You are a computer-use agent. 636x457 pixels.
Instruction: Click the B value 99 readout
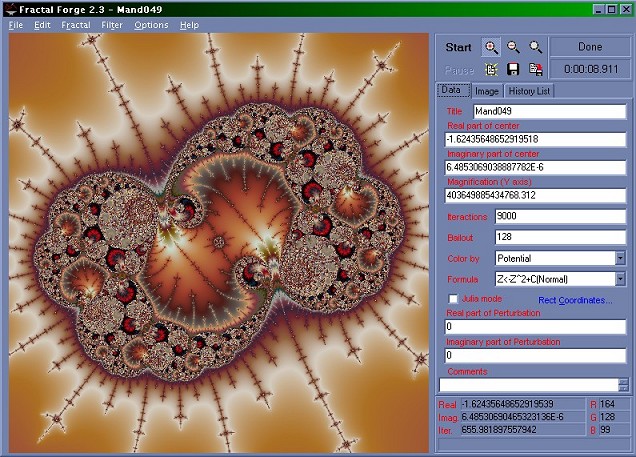pyautogui.click(x=614, y=429)
